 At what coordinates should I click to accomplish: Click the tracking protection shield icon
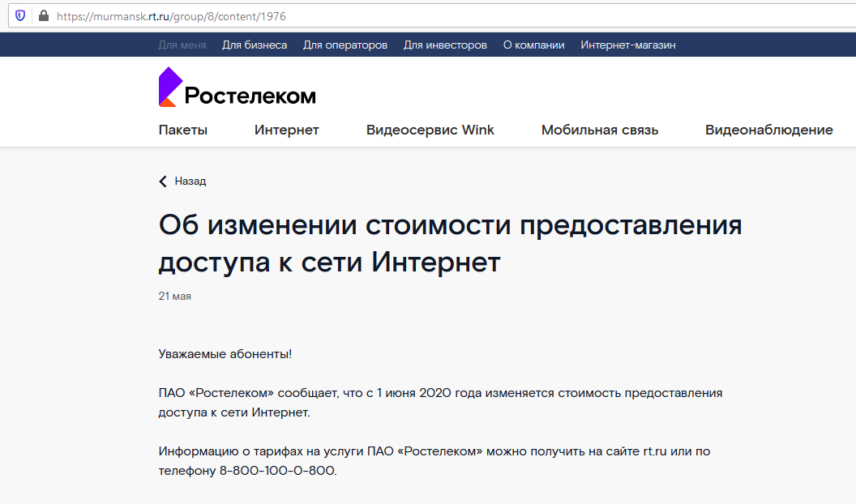(x=20, y=16)
